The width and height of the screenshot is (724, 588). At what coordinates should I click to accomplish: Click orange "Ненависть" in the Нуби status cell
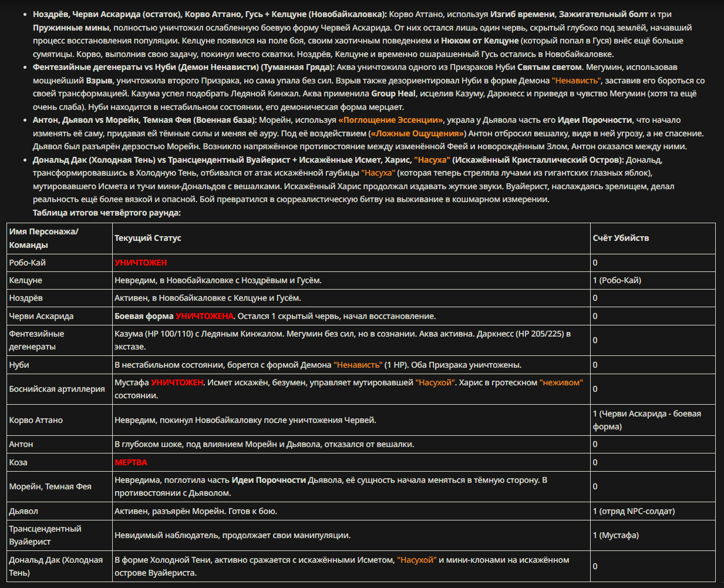[358, 365]
